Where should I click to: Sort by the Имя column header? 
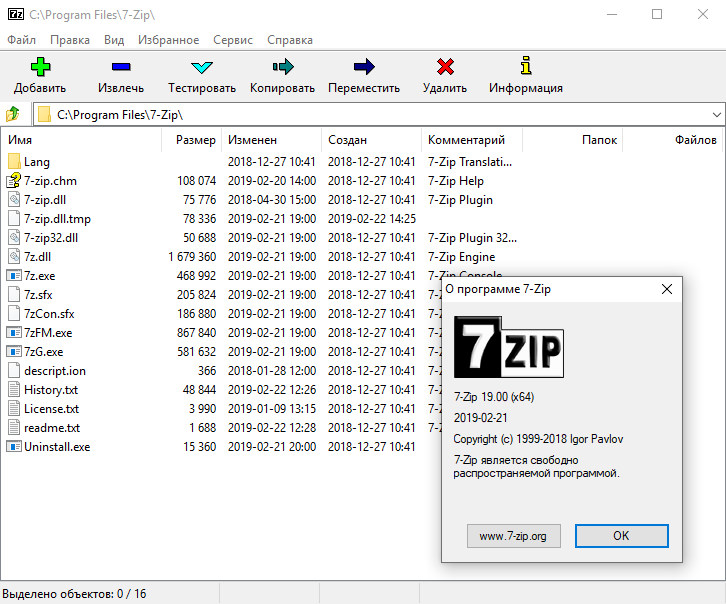[x=81, y=140]
